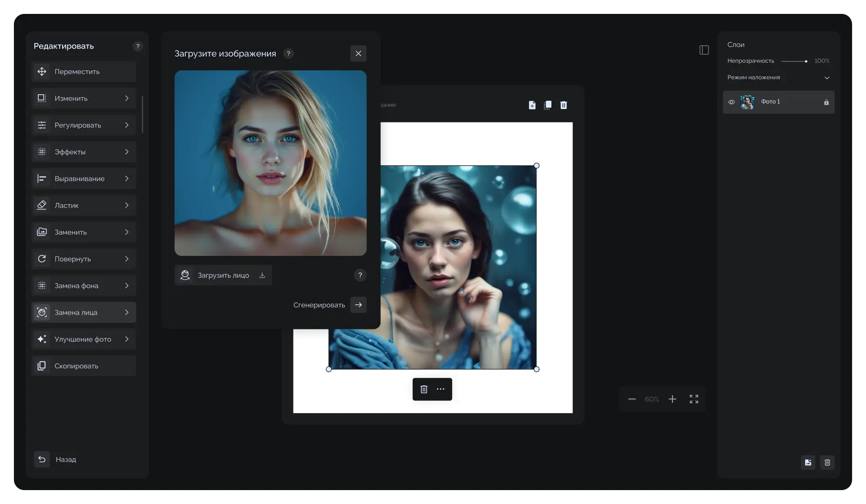Delete layer with bottom trash icon
This screenshot has height=504, width=866.
point(827,462)
